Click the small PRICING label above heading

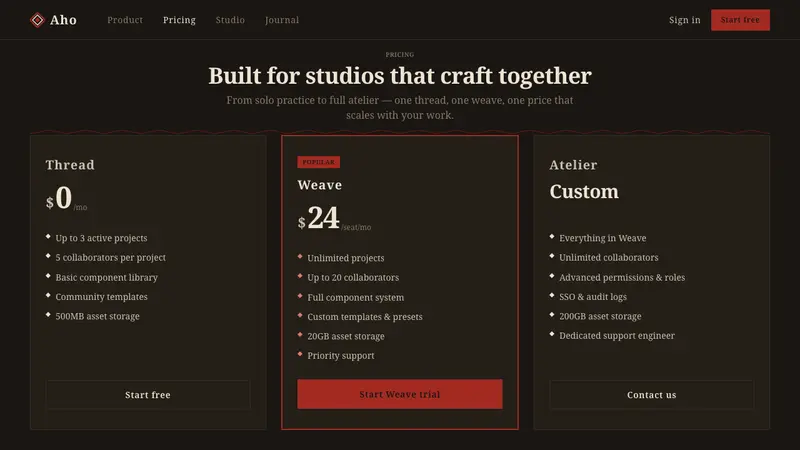pyautogui.click(x=399, y=55)
